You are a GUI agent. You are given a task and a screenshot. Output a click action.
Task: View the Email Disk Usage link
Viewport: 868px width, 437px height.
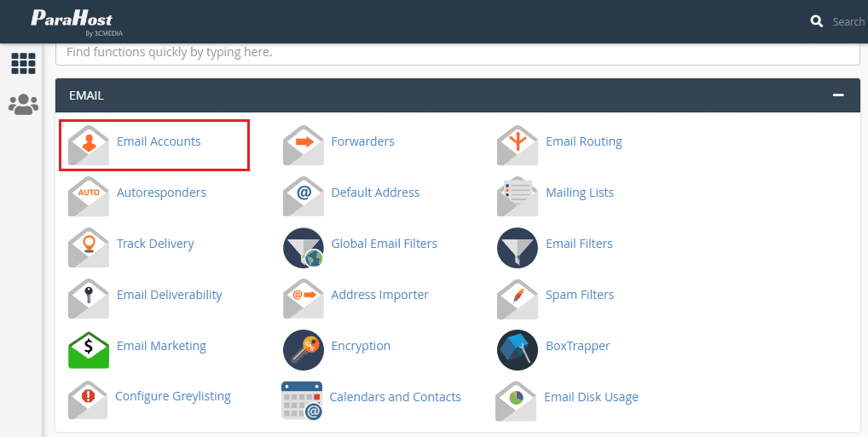[591, 397]
